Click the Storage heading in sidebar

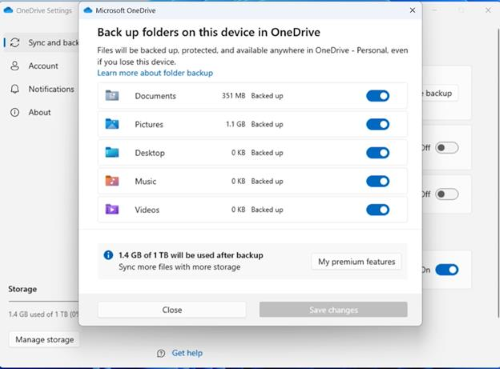pyautogui.click(x=23, y=289)
